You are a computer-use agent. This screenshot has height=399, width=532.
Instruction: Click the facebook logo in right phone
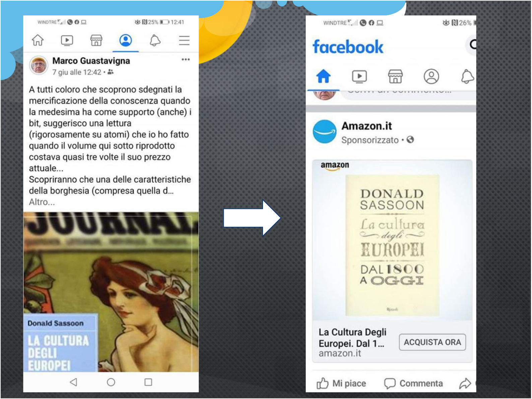click(x=348, y=47)
